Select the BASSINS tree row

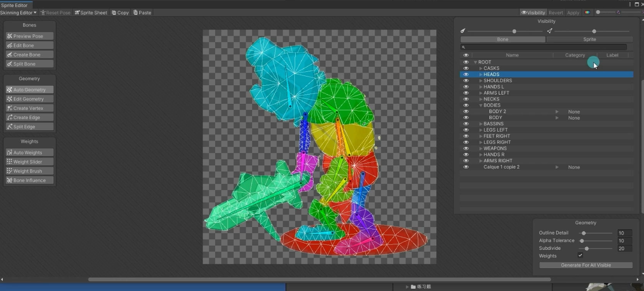546,124
